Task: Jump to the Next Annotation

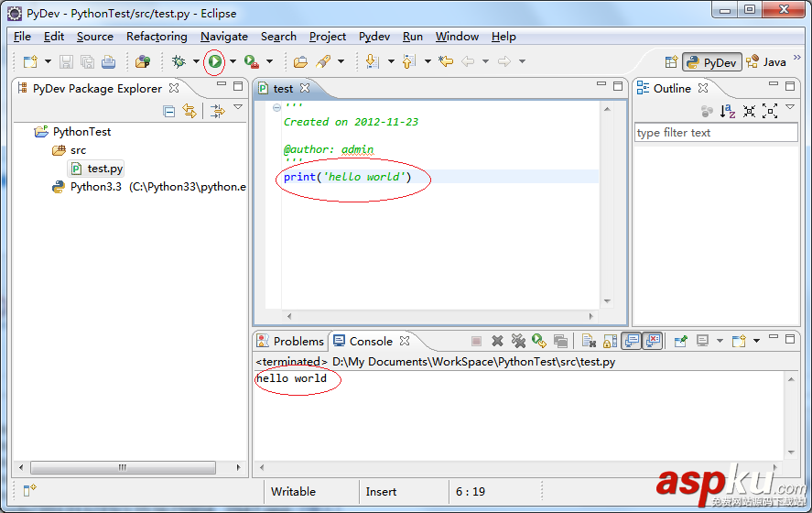Action: point(372,61)
